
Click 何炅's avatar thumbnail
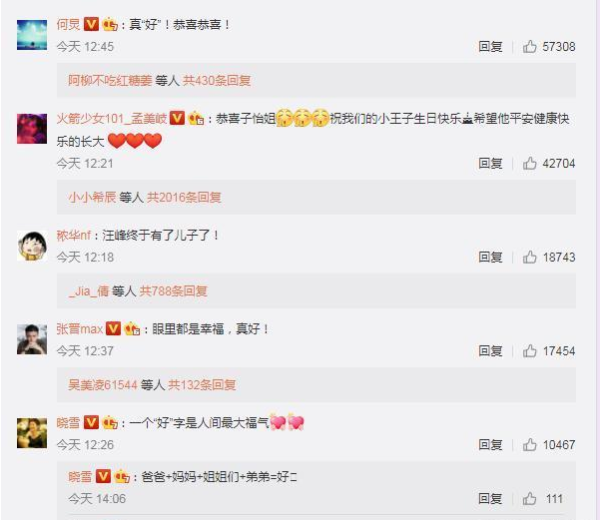32,35
